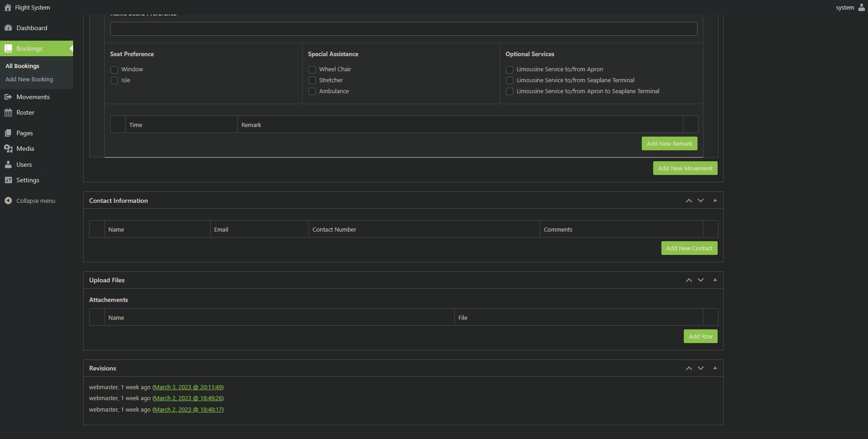Click the Flight System home icon

[8, 7]
